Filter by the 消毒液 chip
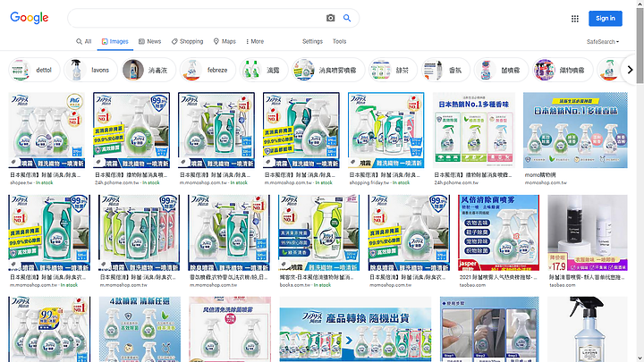This screenshot has height=362, width=644. pyautogui.click(x=148, y=70)
